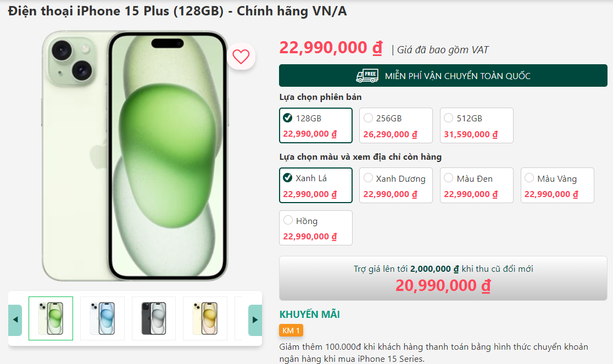The image size is (613, 364).
Task: Click the next thumbnail arrow
Action: tap(255, 320)
